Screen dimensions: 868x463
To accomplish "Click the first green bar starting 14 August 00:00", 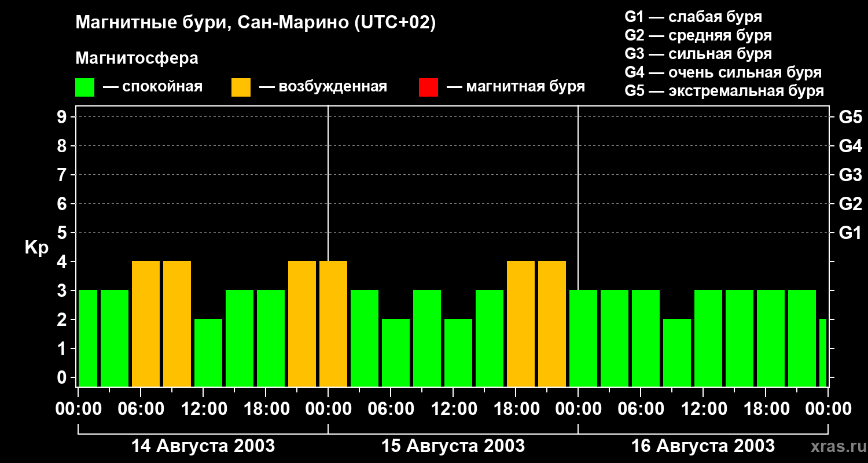I will coord(88,339).
